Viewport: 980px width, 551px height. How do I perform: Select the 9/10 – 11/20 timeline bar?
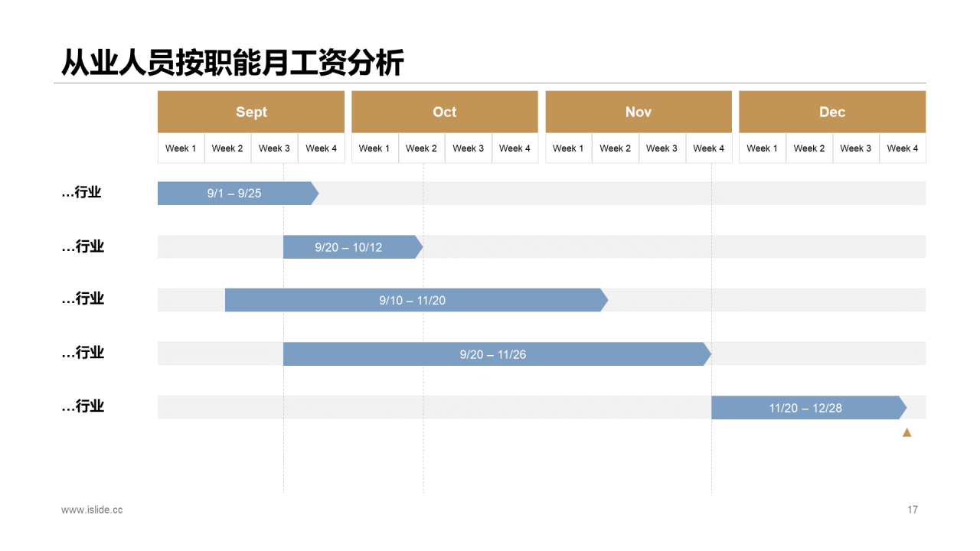pos(413,301)
